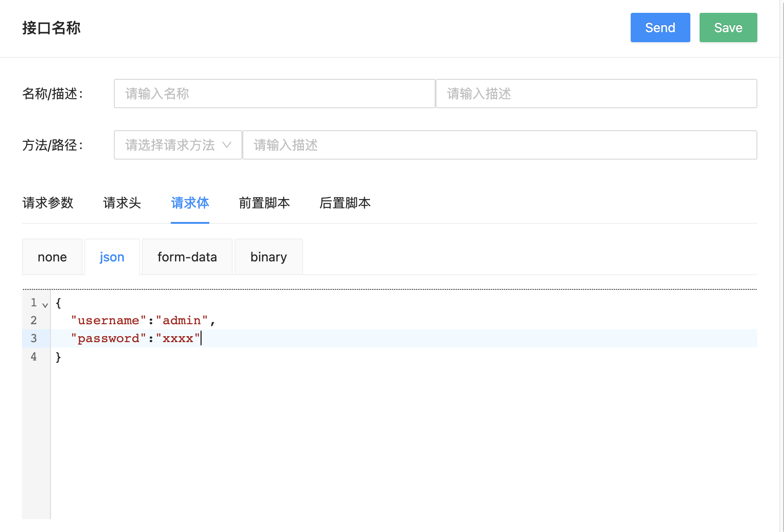
Task: Click the closing brace on line 4
Action: tap(58, 357)
